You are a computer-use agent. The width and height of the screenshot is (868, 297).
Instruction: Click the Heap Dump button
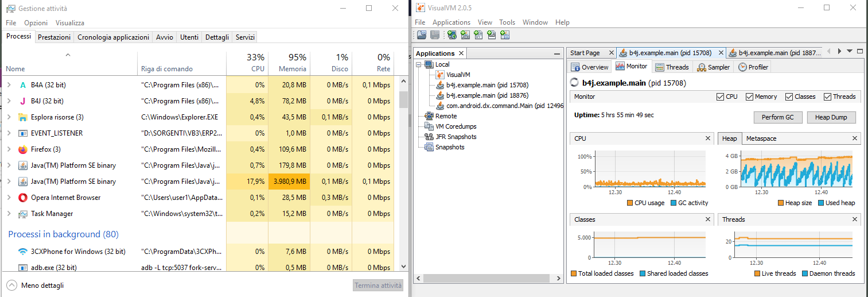pos(831,117)
